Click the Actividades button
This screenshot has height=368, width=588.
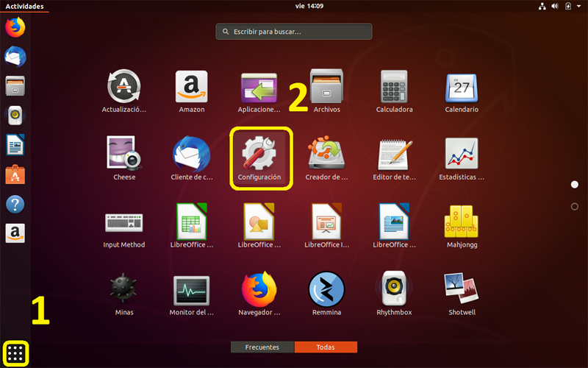click(24, 6)
